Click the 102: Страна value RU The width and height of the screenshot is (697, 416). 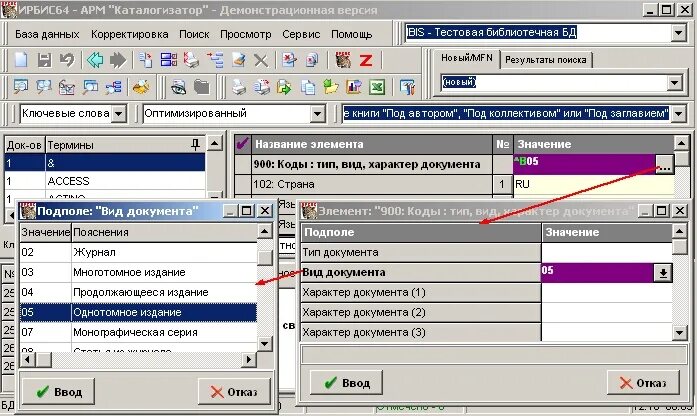tap(593, 184)
